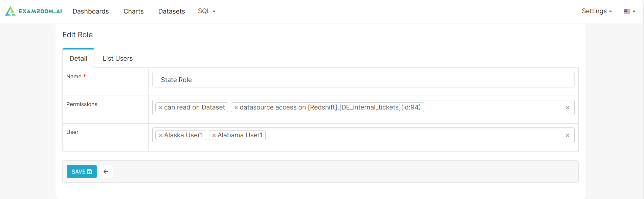Viewport: 644px width, 199px height.
Task: Expand the Settings dropdown menu
Action: coord(596,11)
